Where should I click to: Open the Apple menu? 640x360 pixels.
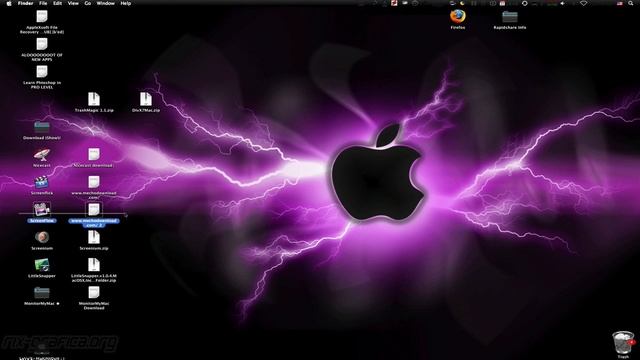(x=9, y=3)
